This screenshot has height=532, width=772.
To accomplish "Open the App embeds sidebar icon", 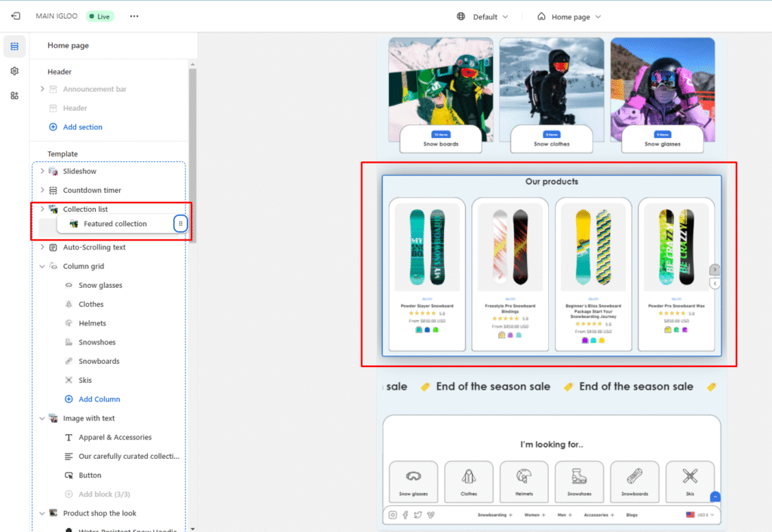I will [14, 96].
